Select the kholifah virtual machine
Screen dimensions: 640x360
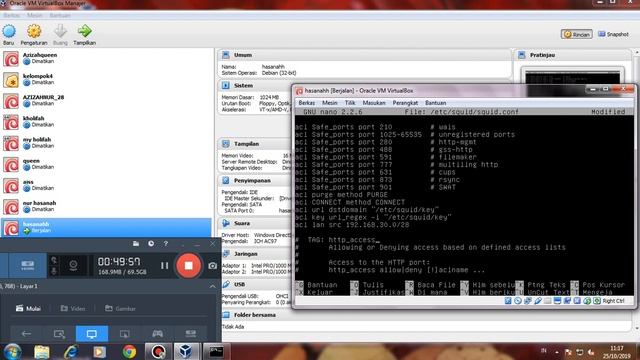pos(106,122)
